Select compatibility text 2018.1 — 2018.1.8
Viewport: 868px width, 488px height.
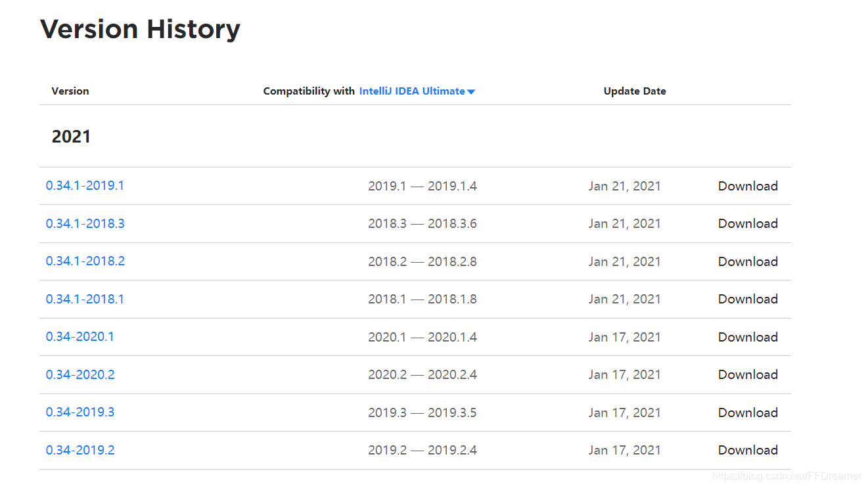click(423, 299)
